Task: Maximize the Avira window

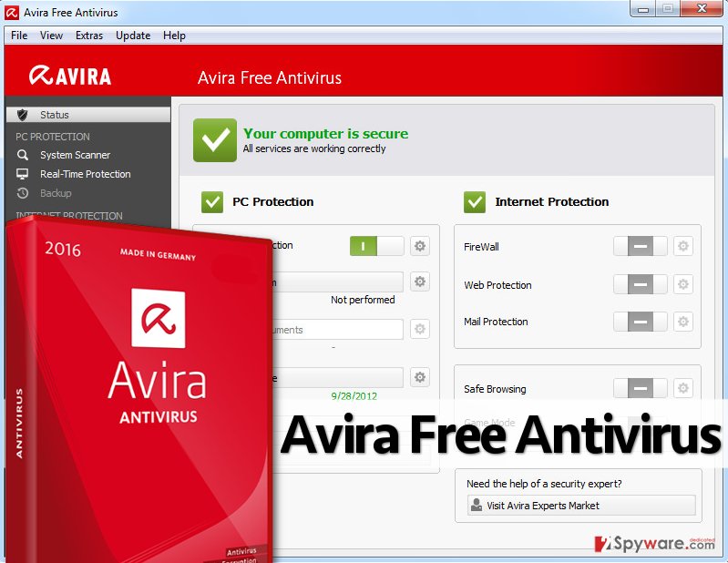Action: tap(668, 9)
